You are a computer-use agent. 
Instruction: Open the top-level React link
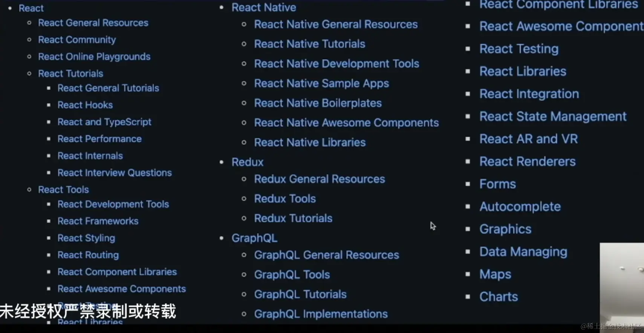(x=31, y=8)
